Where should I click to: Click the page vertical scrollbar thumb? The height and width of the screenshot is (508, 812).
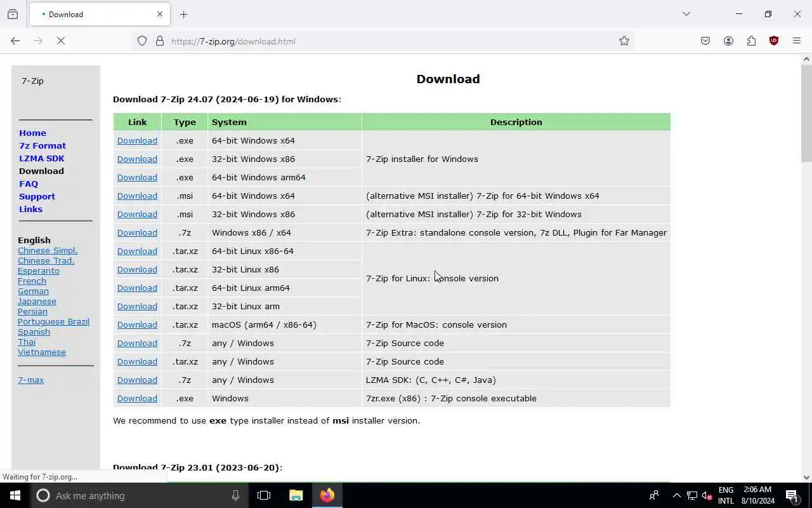(x=806, y=113)
